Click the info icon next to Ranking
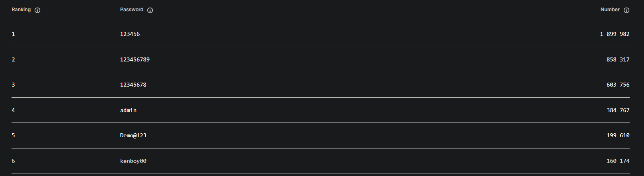Screen dimensions: 644x176 pos(37,10)
